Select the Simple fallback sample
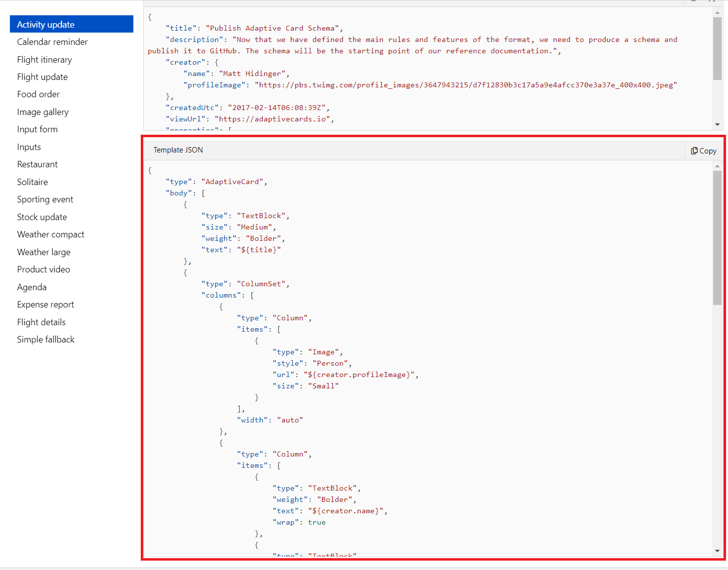728x570 pixels. coord(45,339)
